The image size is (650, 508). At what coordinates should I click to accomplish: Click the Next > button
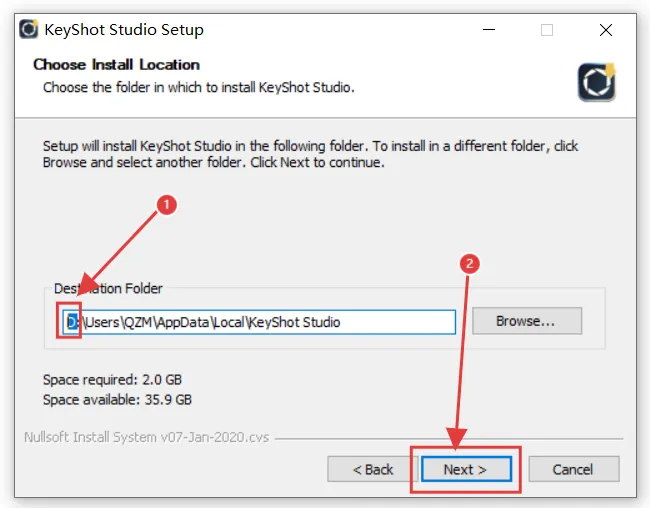466,469
